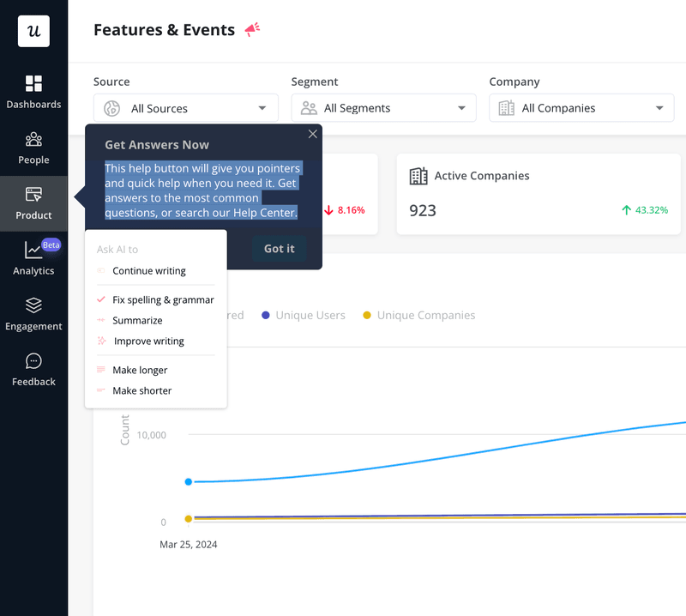Screen dimensions: 686x616
Task: Expand the All Segments dropdown
Action: [383, 108]
